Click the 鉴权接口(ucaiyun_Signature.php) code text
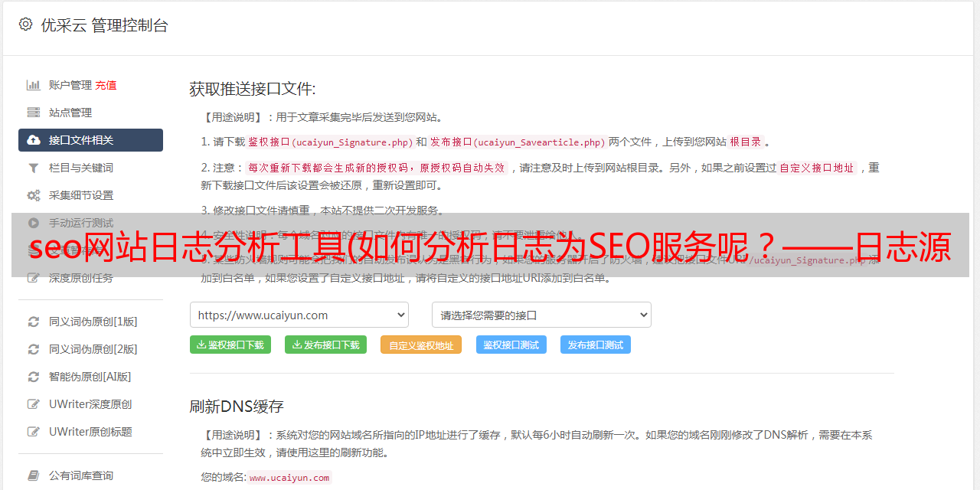This screenshot has height=490, width=980. (x=330, y=142)
